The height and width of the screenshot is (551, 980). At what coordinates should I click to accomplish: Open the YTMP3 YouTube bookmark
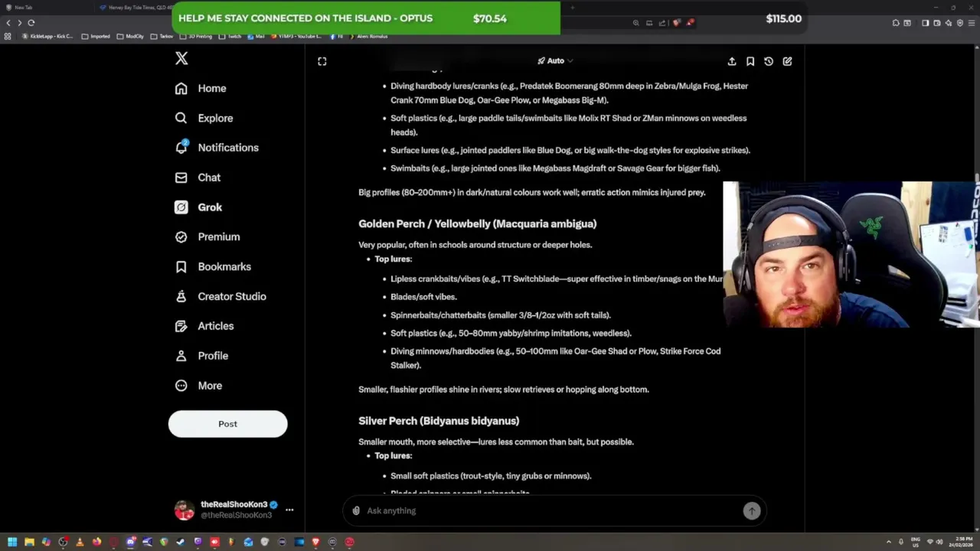(298, 36)
